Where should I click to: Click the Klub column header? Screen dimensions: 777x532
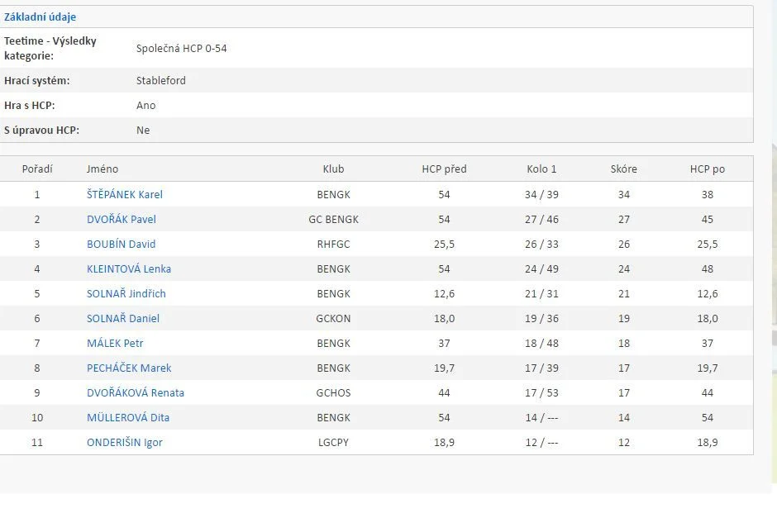click(333, 169)
